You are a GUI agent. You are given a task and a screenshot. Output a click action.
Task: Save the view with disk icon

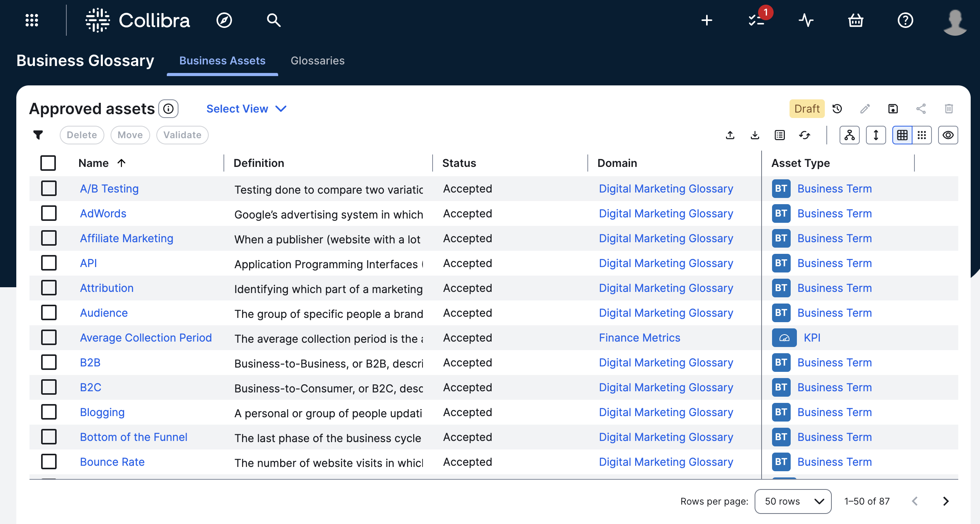tap(893, 109)
